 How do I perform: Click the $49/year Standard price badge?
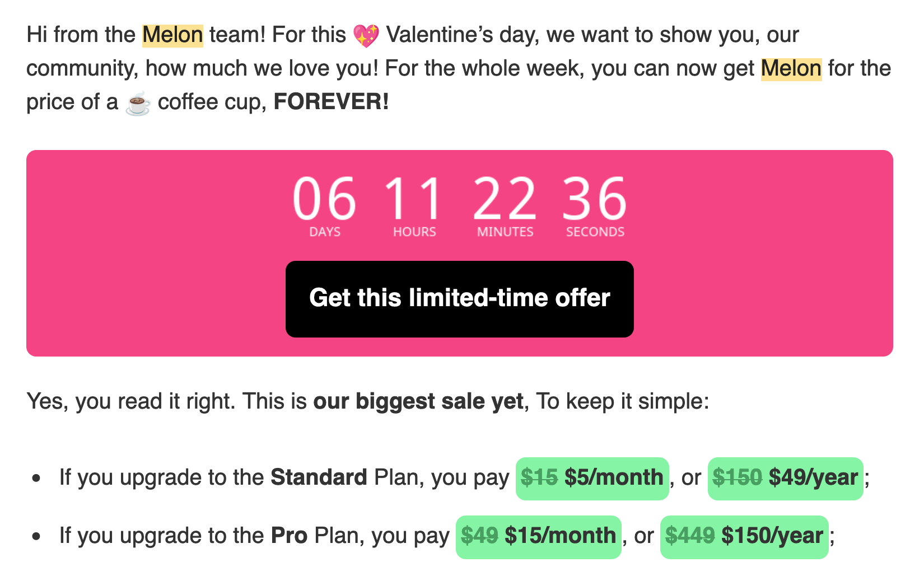(x=786, y=479)
